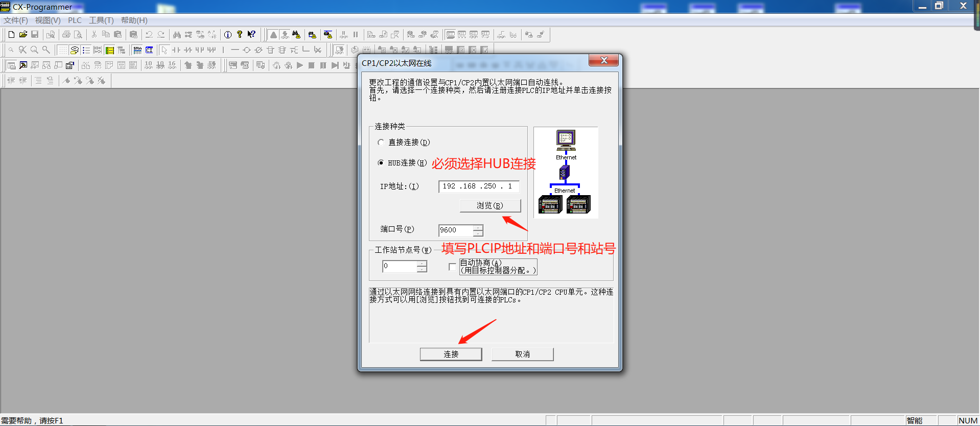Screen dimensions: 980x426
Task: Click the 端口号 port field showing 9600
Action: [x=456, y=230]
